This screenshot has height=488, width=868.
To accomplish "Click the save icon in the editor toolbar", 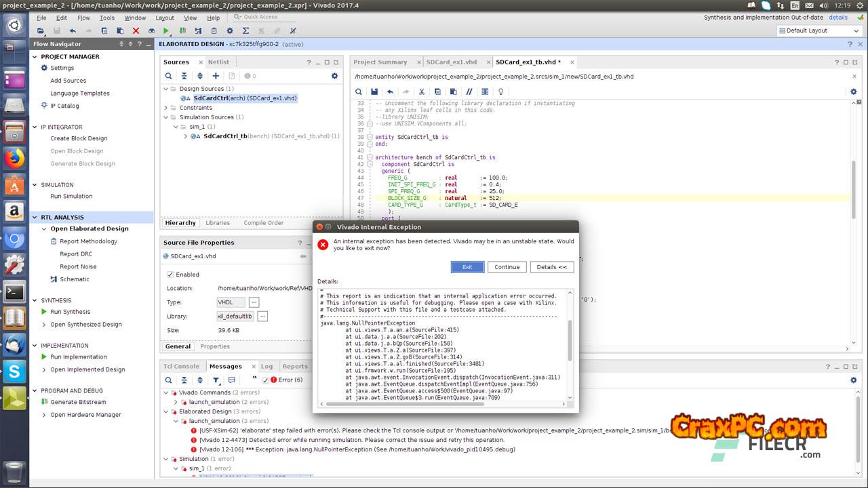I will click(x=374, y=91).
